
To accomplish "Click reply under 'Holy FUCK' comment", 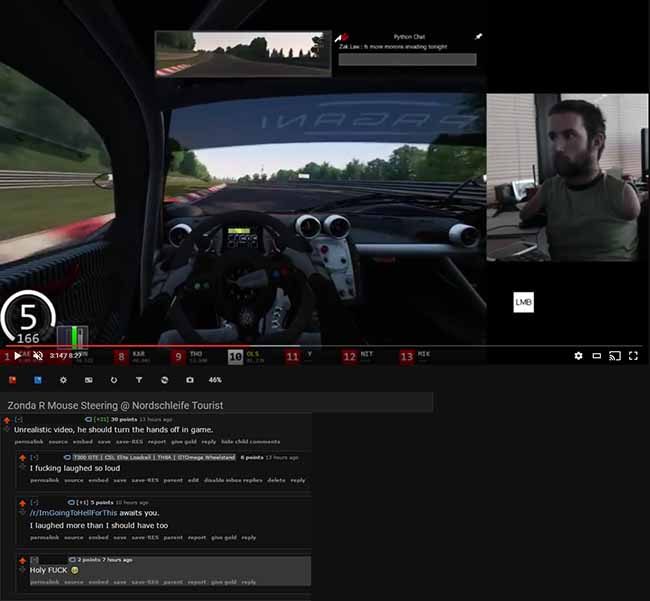I will (248, 582).
